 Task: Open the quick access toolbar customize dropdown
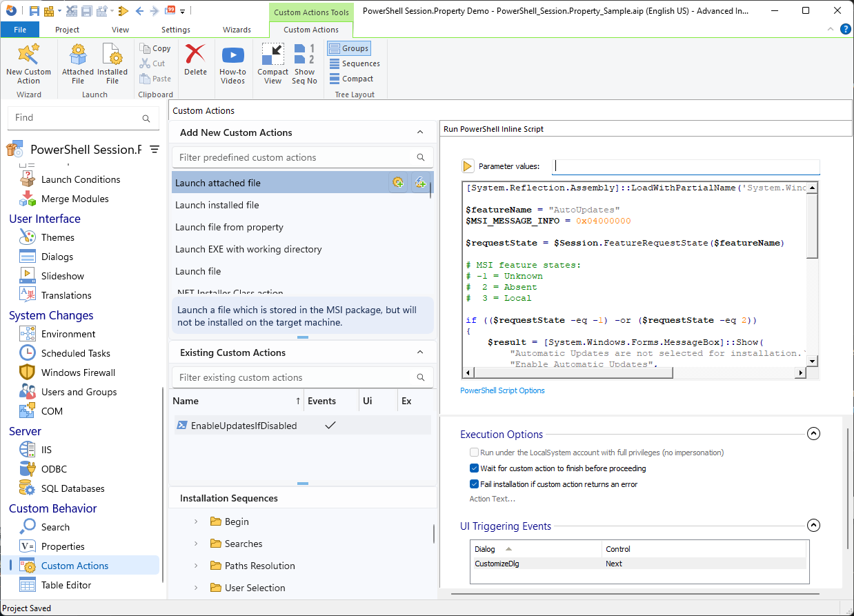click(x=182, y=11)
